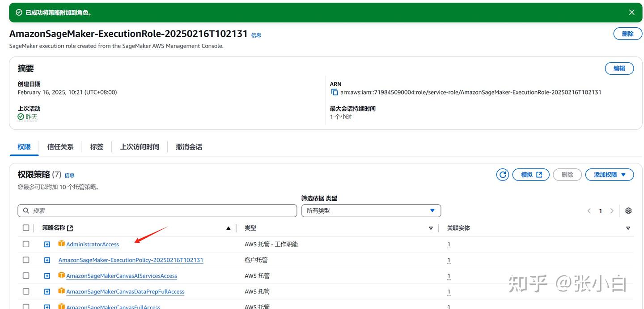Open the 添加权限 dropdown button

[x=609, y=175]
